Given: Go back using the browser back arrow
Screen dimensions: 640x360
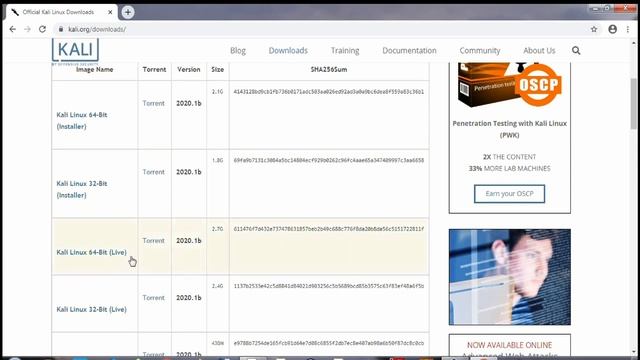Looking at the screenshot, I should click(x=13, y=29).
